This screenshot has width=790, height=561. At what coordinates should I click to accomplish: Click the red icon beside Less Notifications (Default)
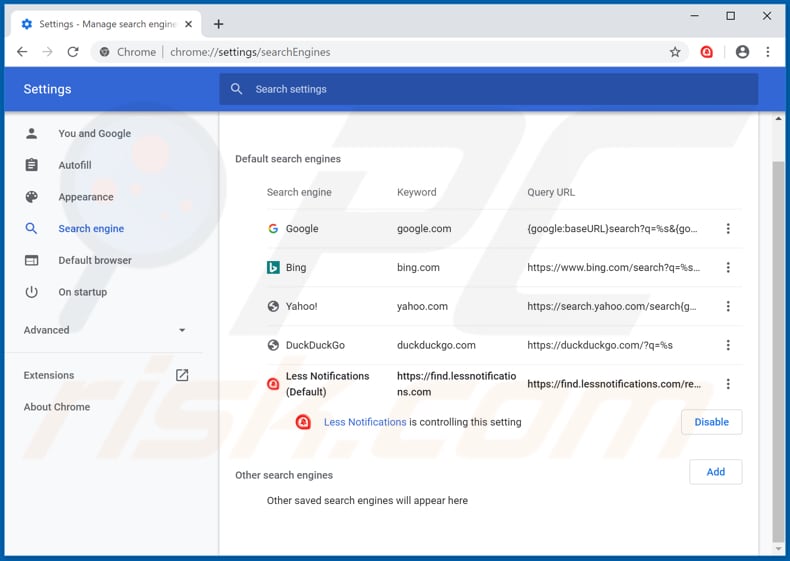273,384
